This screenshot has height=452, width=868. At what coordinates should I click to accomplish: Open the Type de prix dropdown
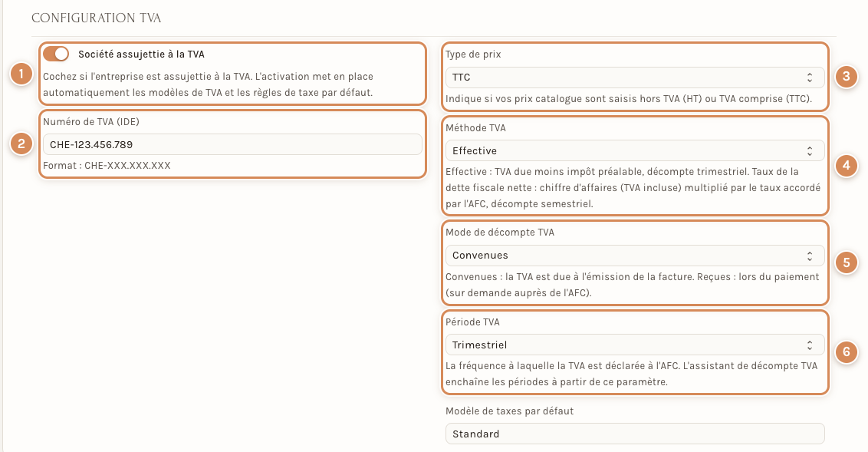[x=635, y=78]
